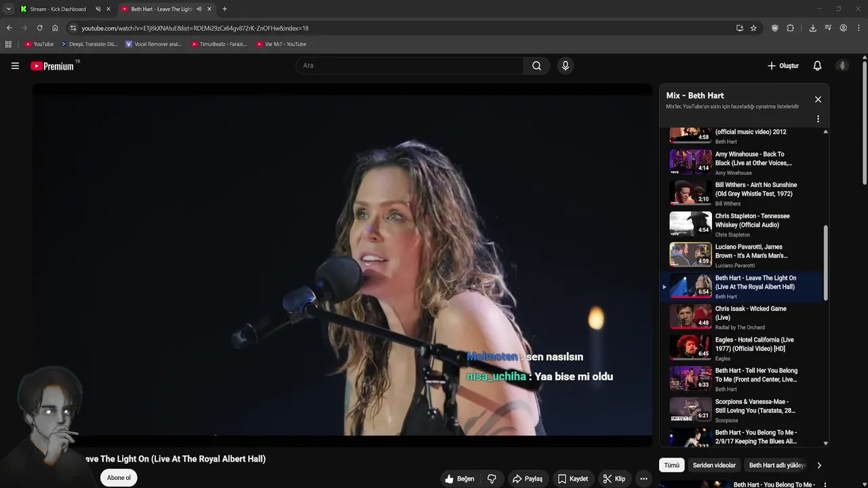Open browser profile icon
This screenshot has height=488, width=868.
pos(843,28)
